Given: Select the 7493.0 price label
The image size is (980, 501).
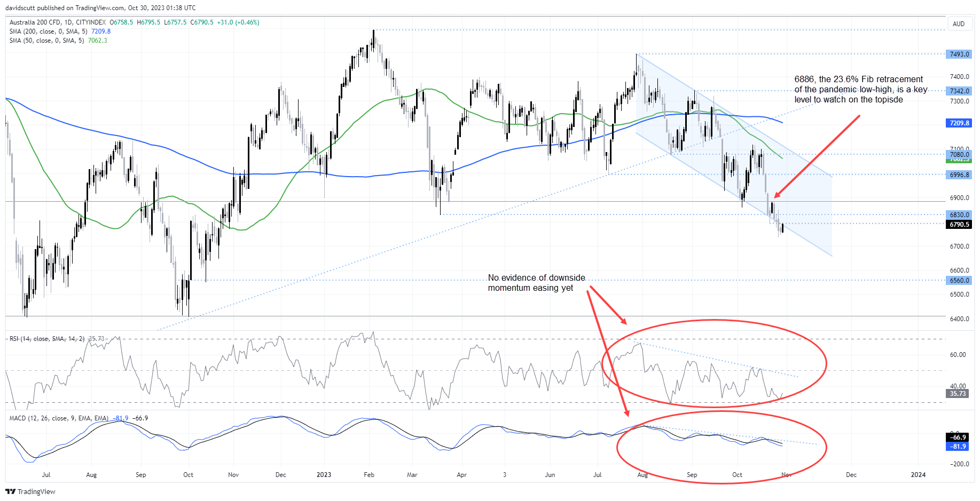Looking at the screenshot, I should click(x=959, y=54).
